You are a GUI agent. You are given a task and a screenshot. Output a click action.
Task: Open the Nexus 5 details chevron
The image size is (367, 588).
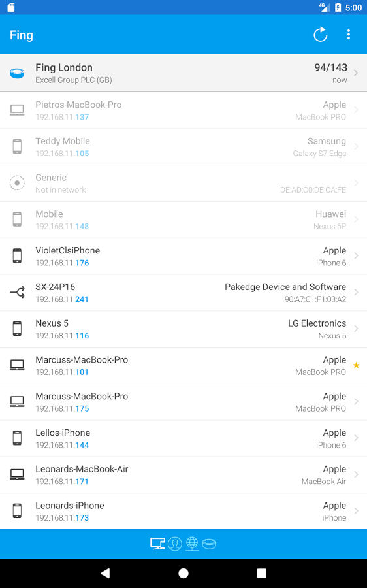click(356, 329)
